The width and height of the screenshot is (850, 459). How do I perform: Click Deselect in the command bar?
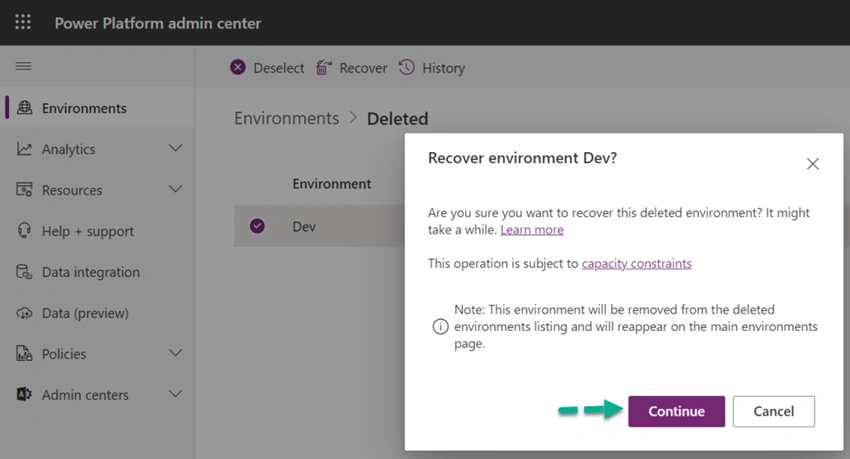pyautogui.click(x=279, y=68)
